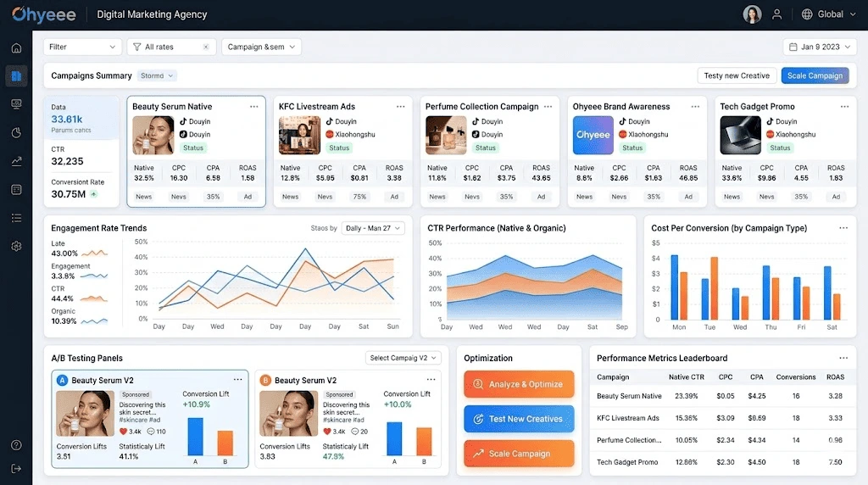
Task: Open the Filter dropdown
Action: click(82, 47)
